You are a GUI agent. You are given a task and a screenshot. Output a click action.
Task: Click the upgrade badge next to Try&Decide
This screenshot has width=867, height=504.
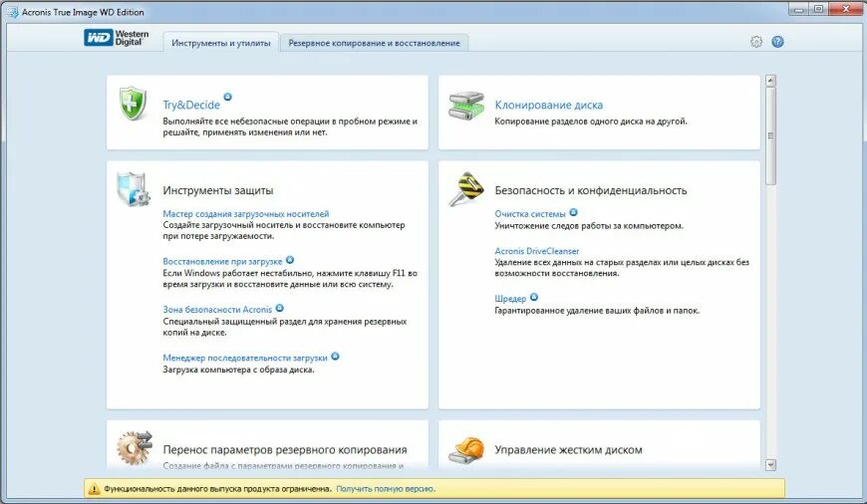point(227,97)
